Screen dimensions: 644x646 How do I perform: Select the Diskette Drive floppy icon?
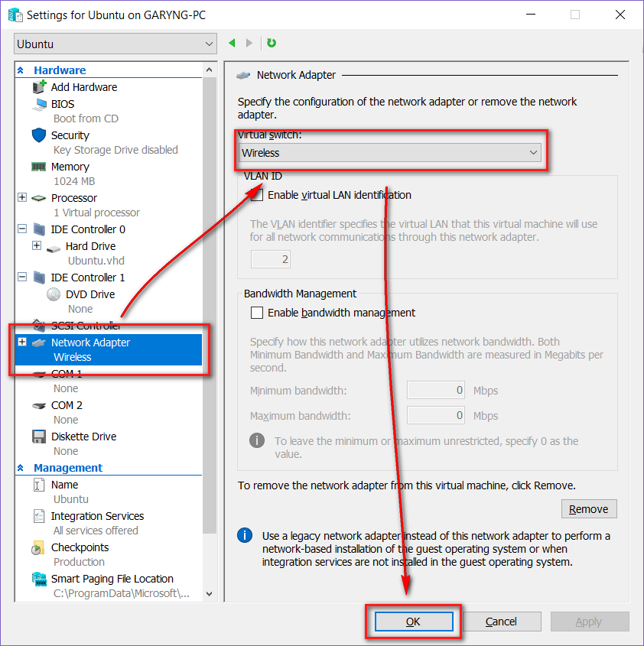pos(39,437)
